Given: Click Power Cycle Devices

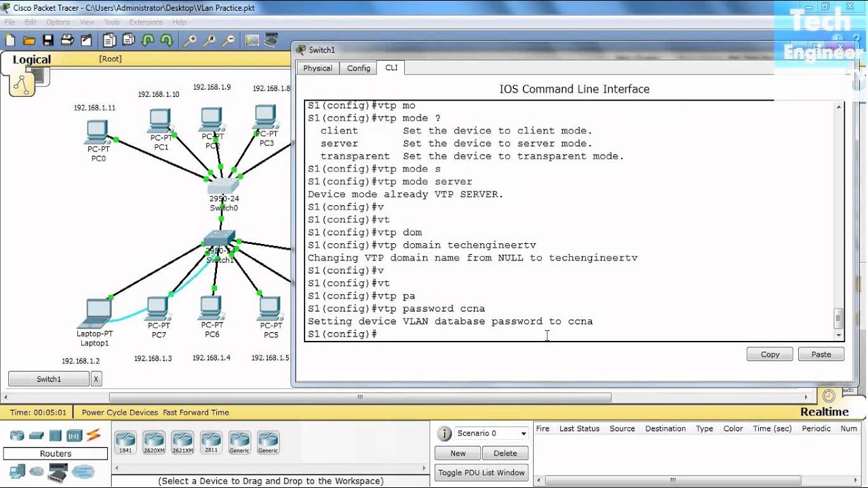Looking at the screenshot, I should [x=120, y=412].
